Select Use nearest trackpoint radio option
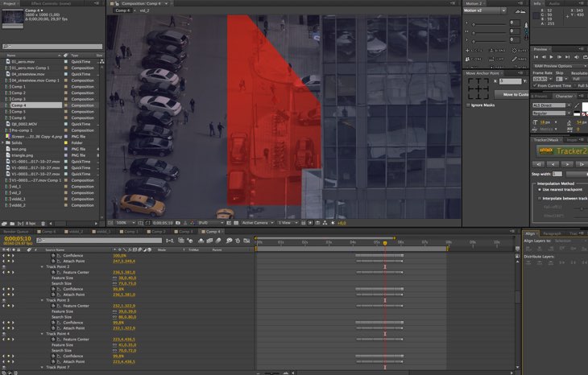 pyautogui.click(x=539, y=189)
